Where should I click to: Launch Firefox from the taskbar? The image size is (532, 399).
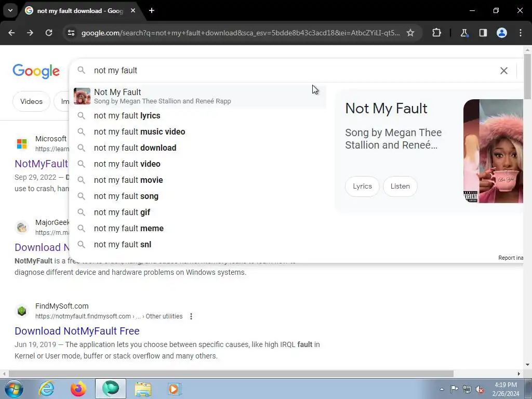click(x=78, y=389)
